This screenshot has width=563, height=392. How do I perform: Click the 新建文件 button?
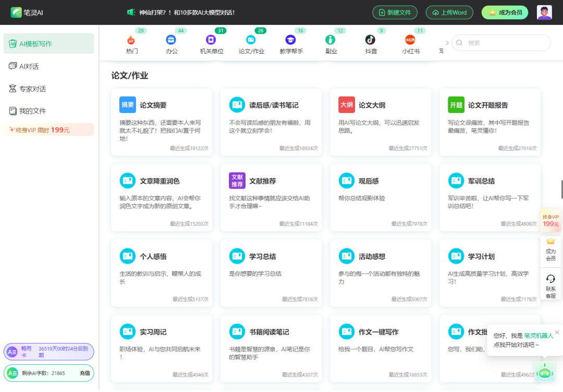[x=395, y=11]
